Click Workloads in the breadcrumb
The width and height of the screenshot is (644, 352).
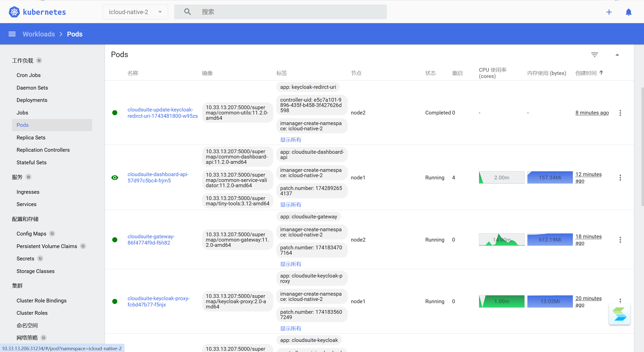point(39,34)
